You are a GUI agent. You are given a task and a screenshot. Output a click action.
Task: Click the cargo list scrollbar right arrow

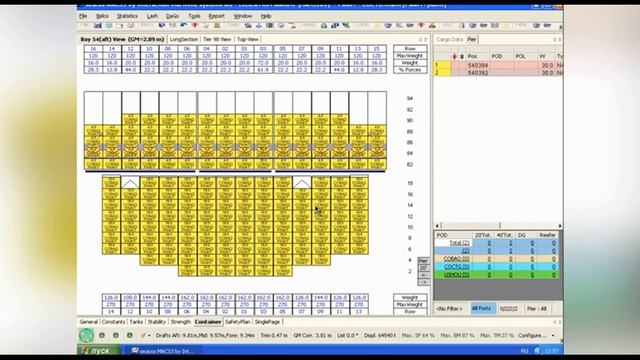560,226
